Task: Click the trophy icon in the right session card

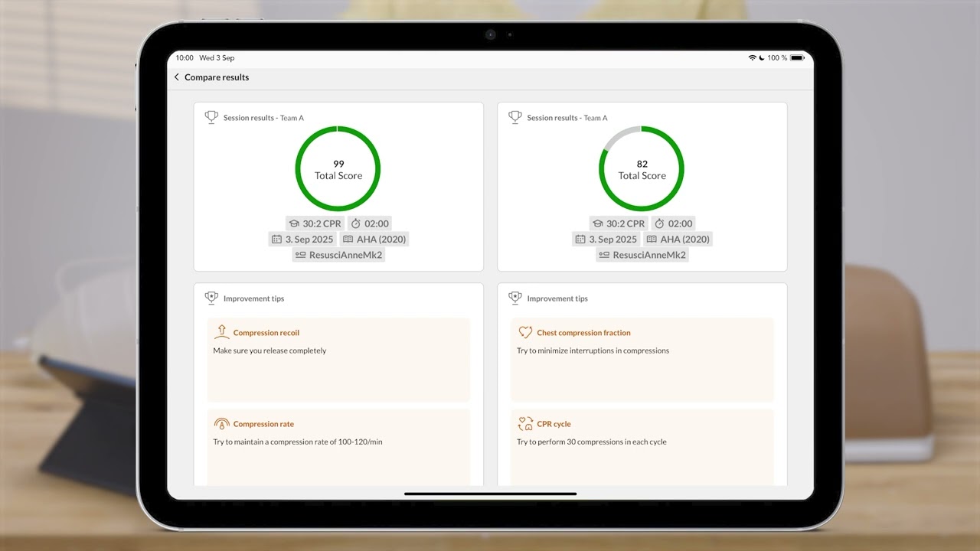Action: 515,117
